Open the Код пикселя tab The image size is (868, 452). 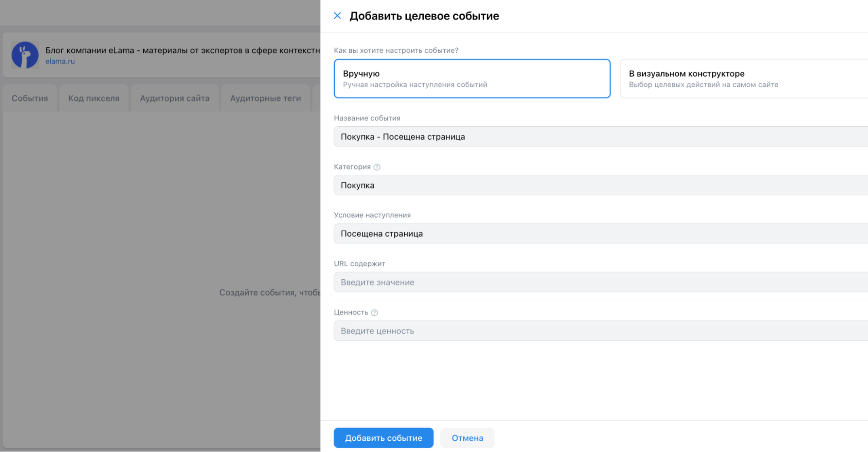93,98
